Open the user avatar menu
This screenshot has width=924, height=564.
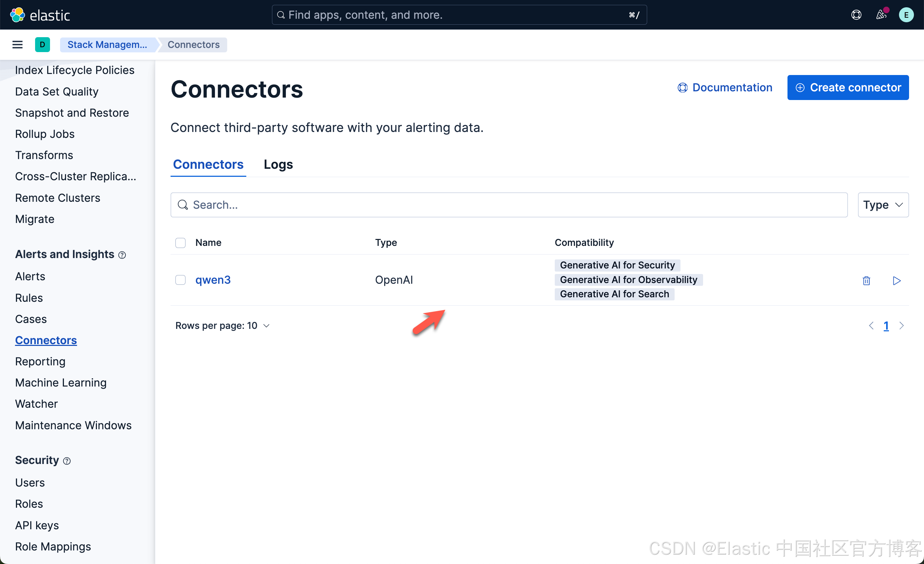coord(906,15)
